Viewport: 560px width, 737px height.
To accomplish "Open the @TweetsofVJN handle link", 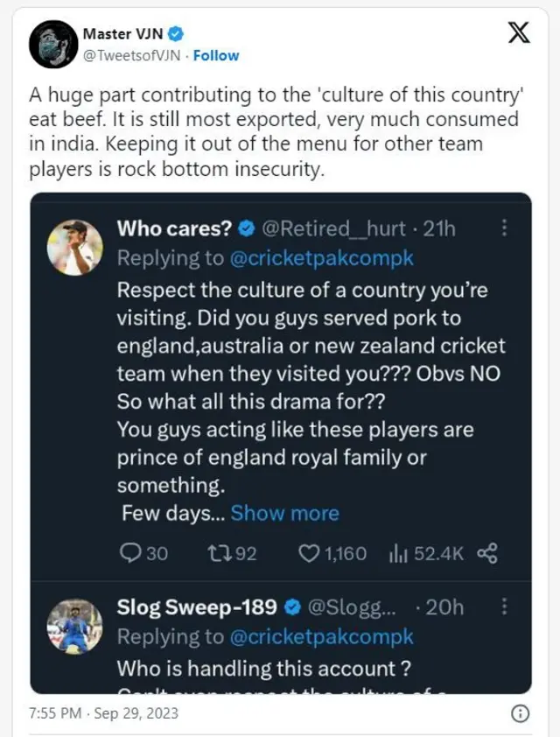I will (x=133, y=55).
